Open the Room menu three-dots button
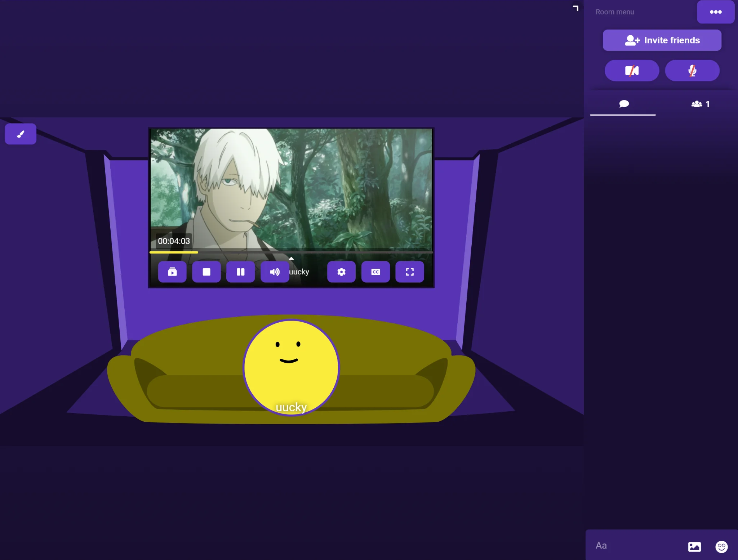This screenshot has width=738, height=560. point(715,12)
